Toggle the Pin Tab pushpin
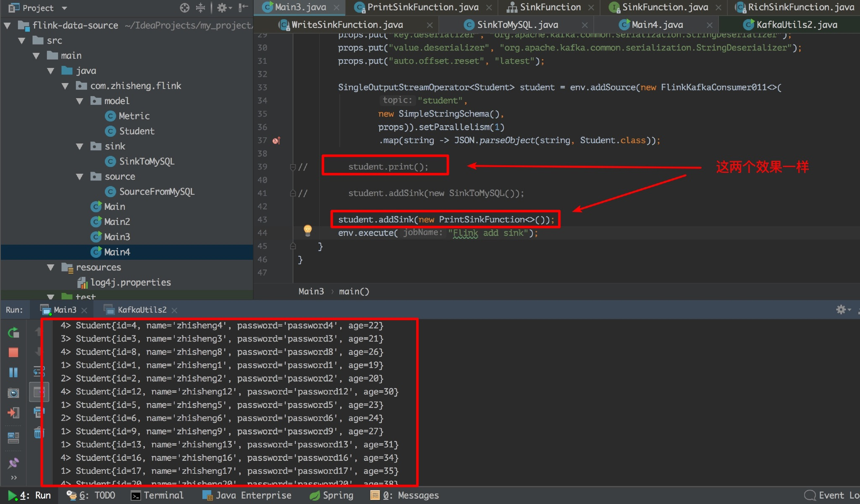The width and height of the screenshot is (860, 504). [13, 463]
